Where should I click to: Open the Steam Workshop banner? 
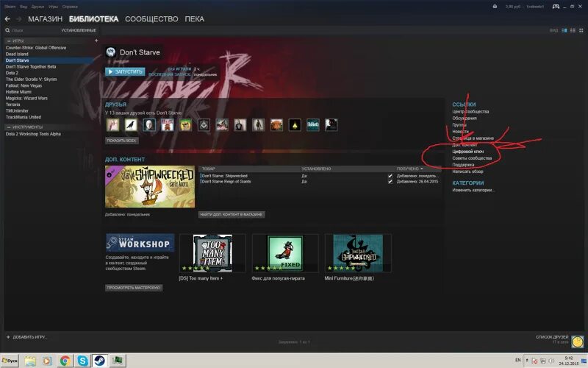[x=140, y=243]
